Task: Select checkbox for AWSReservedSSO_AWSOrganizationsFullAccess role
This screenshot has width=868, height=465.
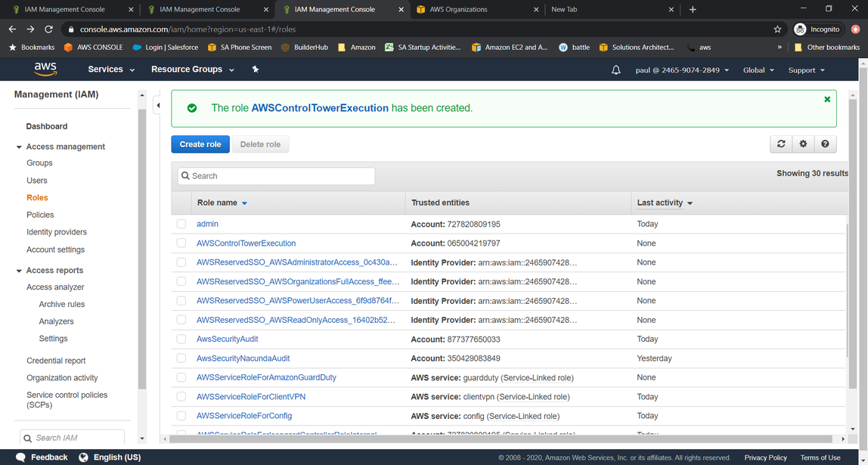Action: tap(181, 281)
